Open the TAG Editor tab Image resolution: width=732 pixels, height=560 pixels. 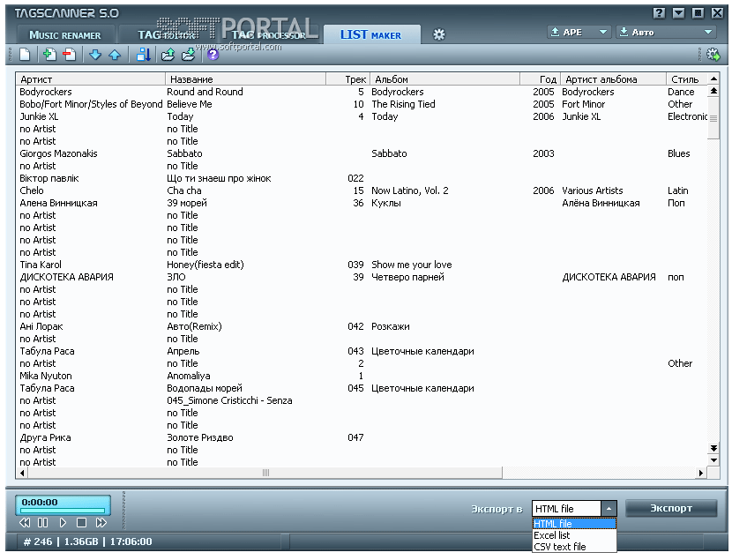point(167,35)
